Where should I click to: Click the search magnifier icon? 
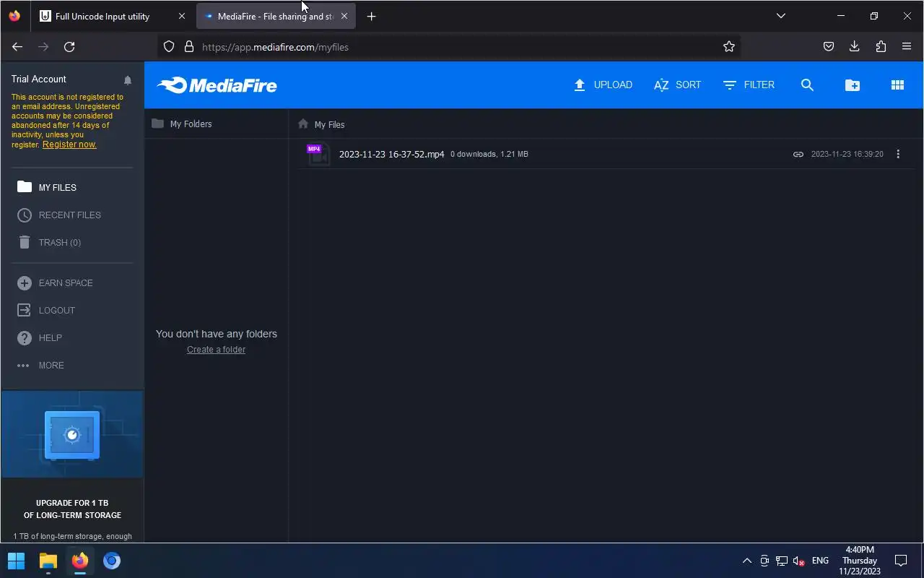pos(807,85)
